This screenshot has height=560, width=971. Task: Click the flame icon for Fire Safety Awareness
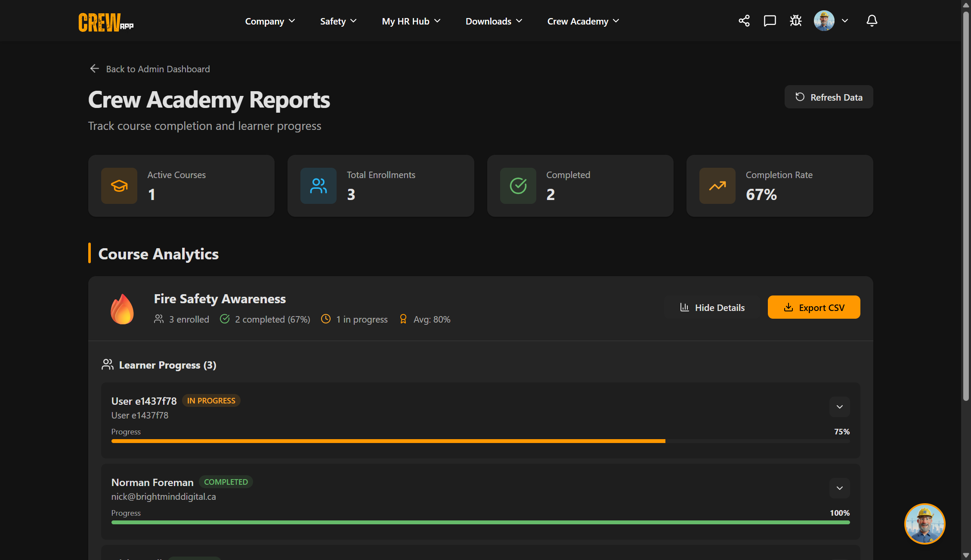click(122, 308)
